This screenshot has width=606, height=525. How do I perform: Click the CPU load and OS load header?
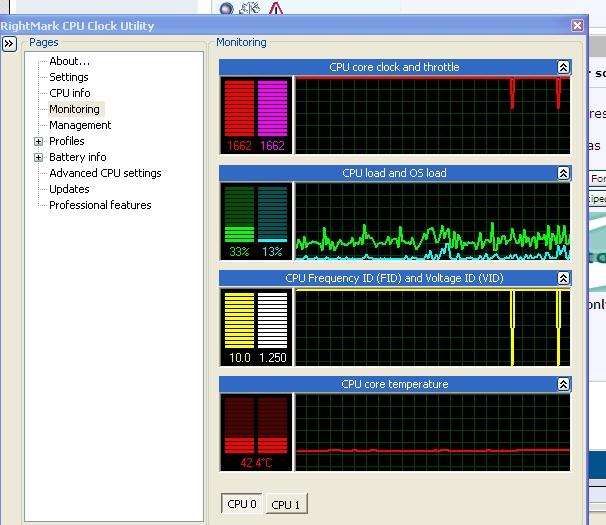tap(394, 173)
